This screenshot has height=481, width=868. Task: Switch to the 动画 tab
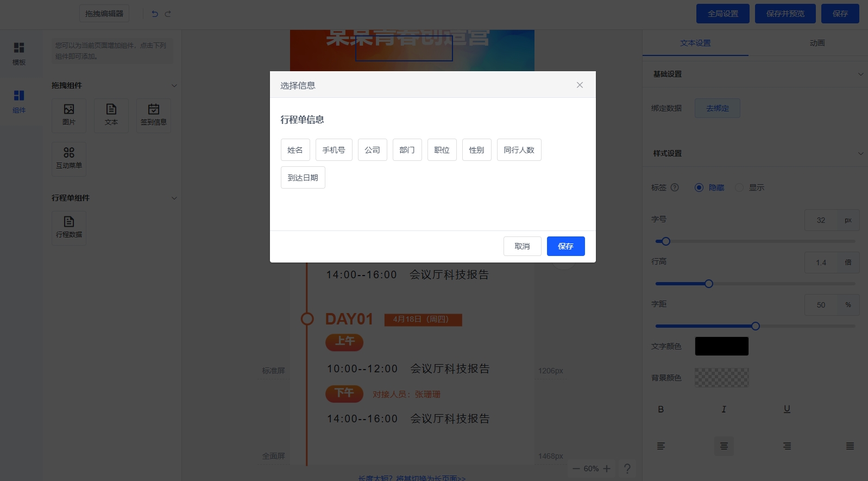pos(817,43)
